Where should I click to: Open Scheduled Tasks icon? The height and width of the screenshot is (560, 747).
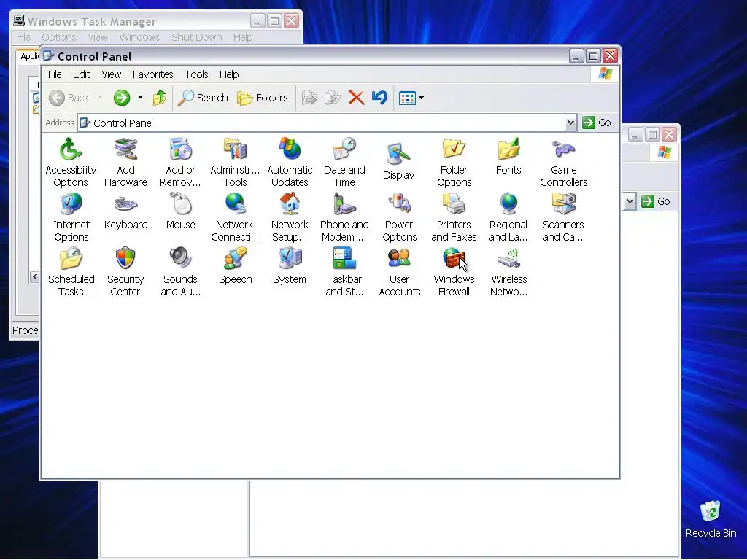point(71,272)
